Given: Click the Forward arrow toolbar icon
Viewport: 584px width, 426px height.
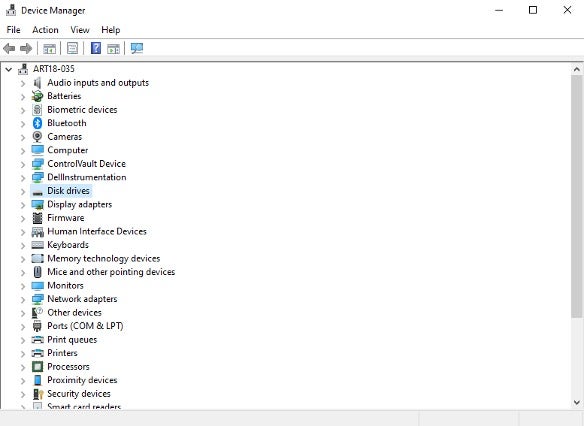Looking at the screenshot, I should pyautogui.click(x=26, y=48).
